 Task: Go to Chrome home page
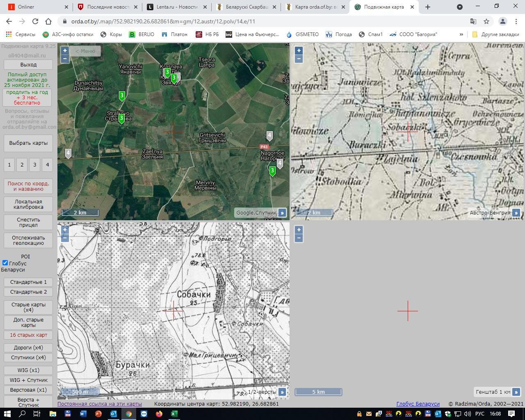point(48,21)
